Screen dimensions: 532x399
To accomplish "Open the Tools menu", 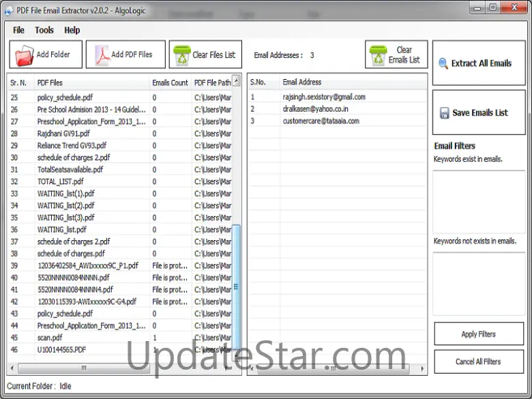I will tap(44, 30).
